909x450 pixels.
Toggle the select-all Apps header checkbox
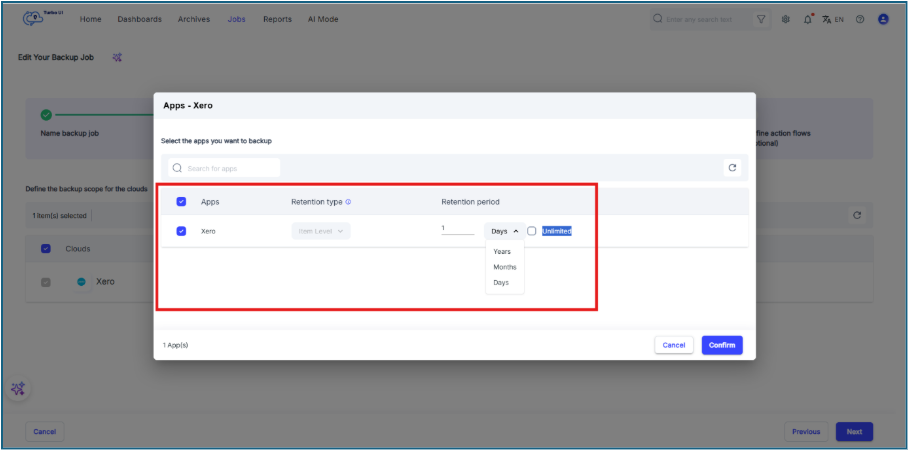[181, 202]
